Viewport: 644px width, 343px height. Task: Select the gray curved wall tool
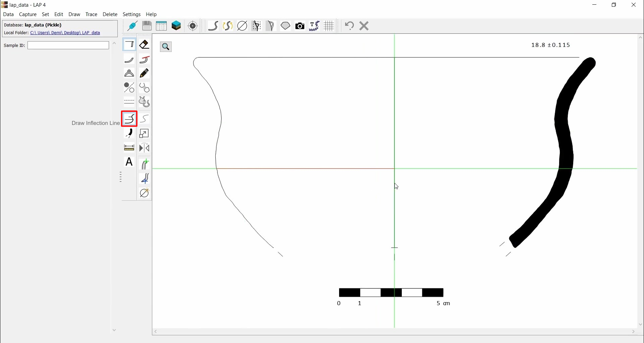point(129,60)
